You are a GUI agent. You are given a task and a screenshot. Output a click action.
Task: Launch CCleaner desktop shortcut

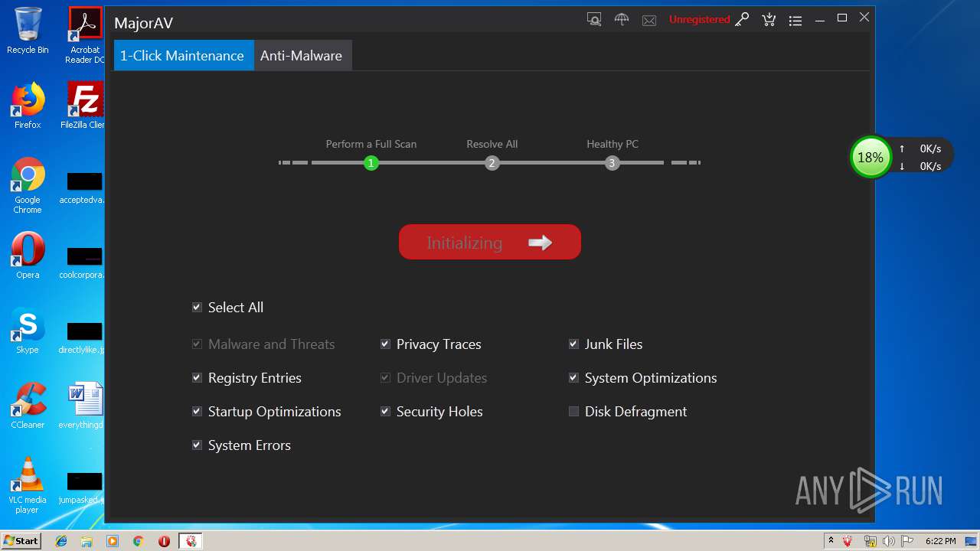(x=28, y=406)
